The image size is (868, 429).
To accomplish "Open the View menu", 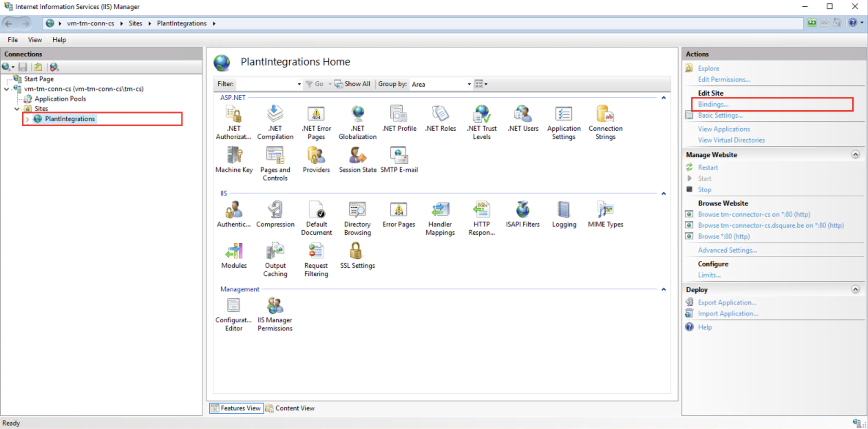I will coord(35,40).
